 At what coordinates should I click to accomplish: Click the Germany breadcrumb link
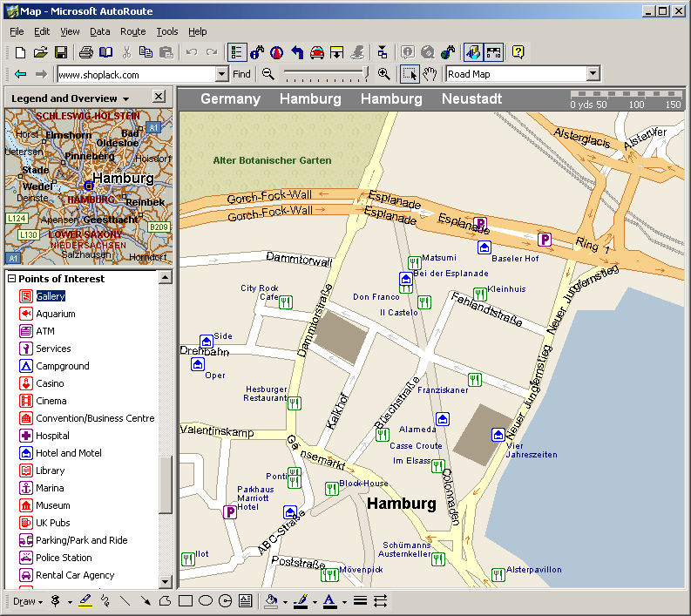coord(231,98)
